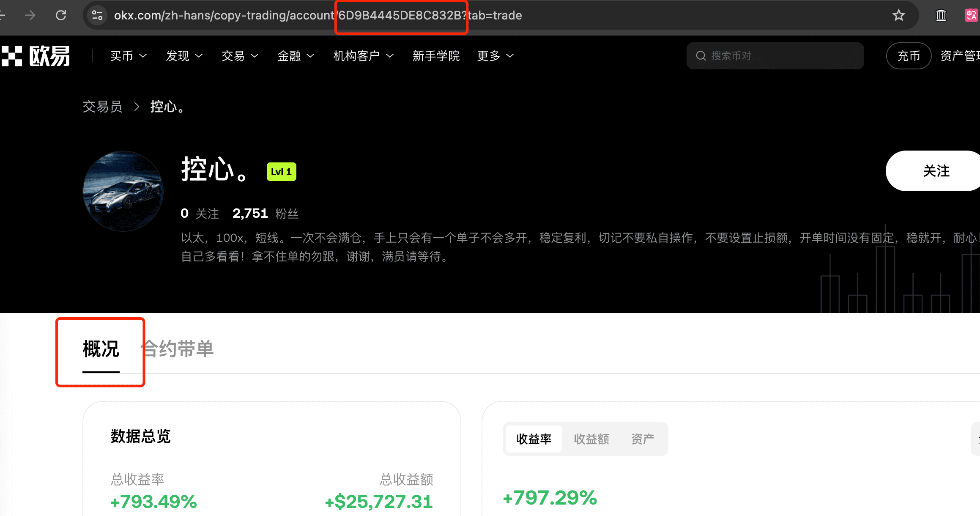Click the 关注 follow button
This screenshot has height=516, width=980.
[x=933, y=171]
